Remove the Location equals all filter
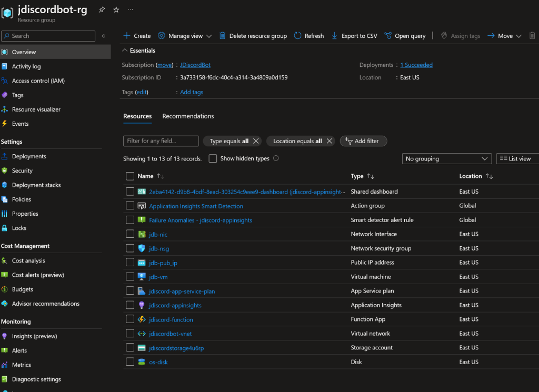The image size is (539, 392). pyautogui.click(x=330, y=141)
